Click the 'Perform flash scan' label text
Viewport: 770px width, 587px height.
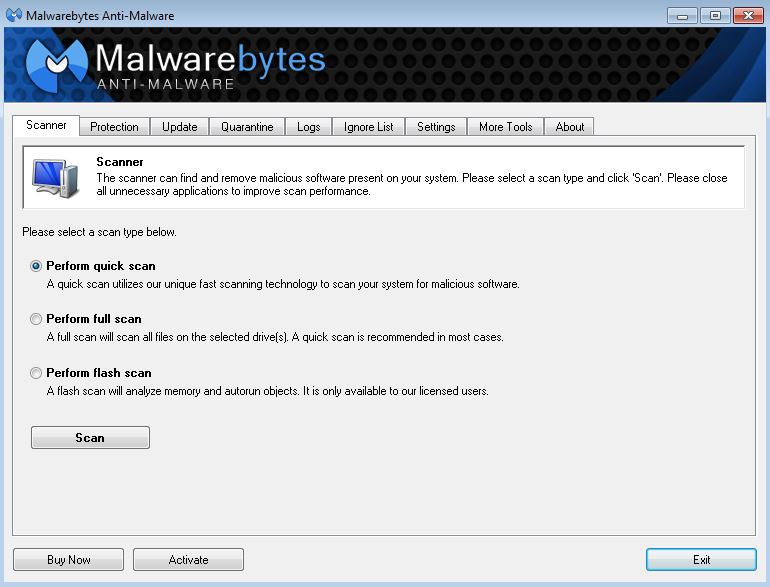[99, 373]
